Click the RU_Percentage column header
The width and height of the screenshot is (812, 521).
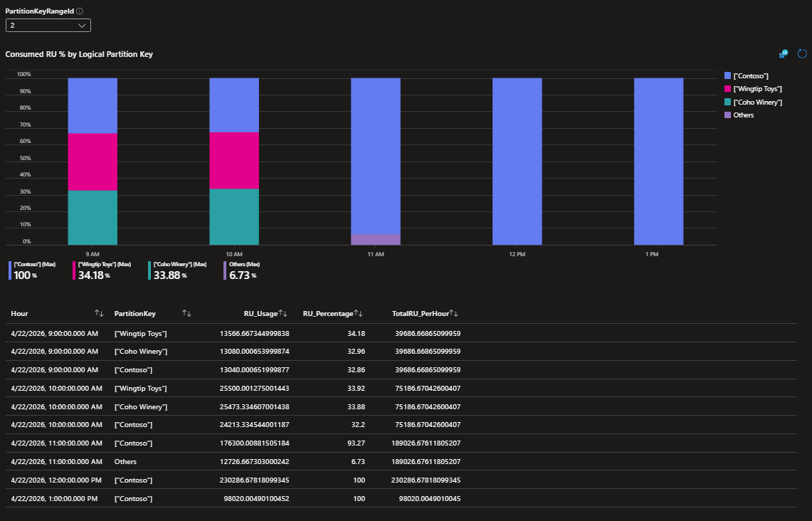(328, 313)
